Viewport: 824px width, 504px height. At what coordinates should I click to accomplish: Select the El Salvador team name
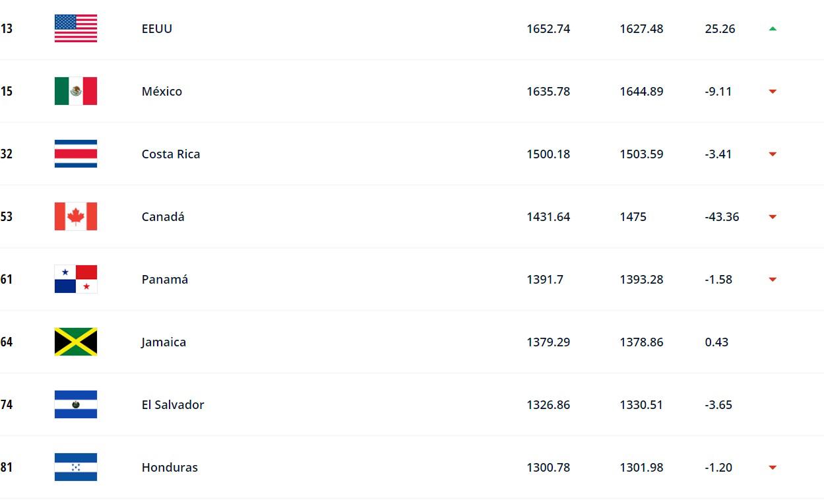coord(173,405)
